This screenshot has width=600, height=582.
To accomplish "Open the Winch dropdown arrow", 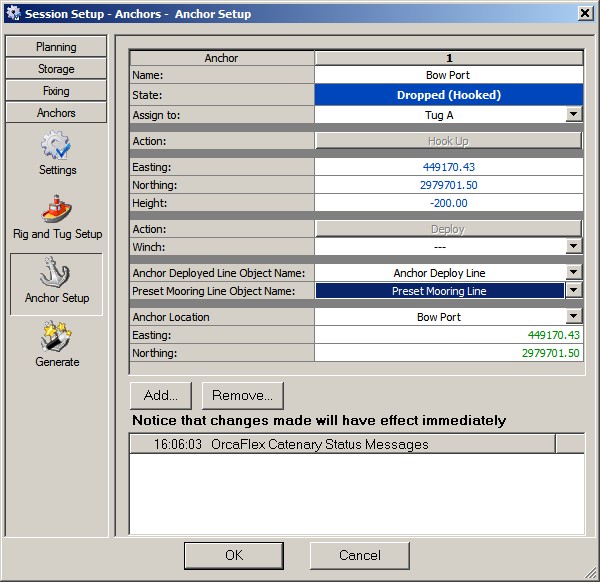I will pyautogui.click(x=573, y=246).
